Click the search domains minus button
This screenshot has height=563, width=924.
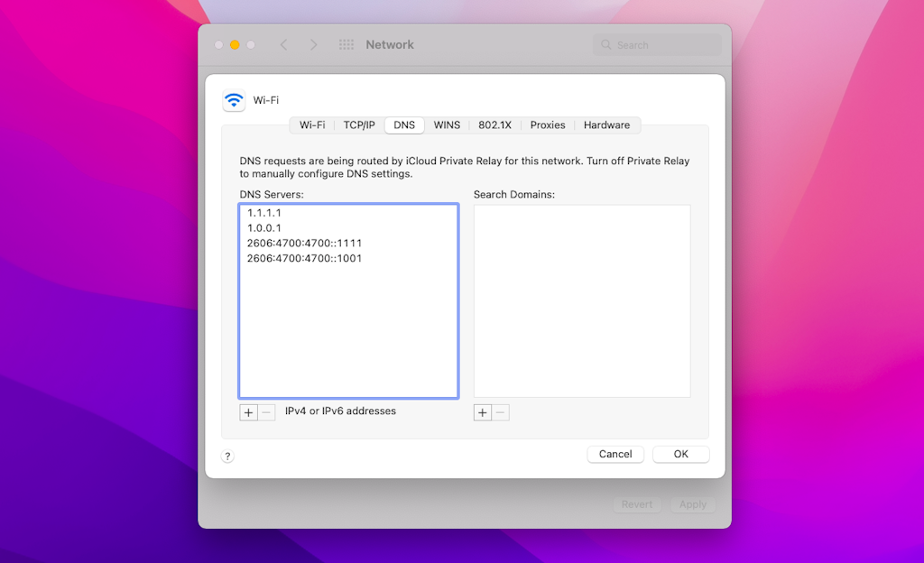pyautogui.click(x=501, y=412)
